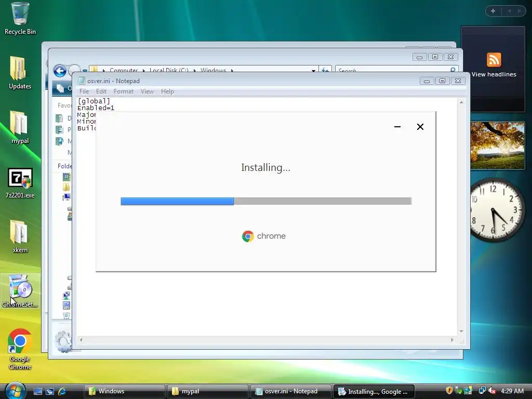This screenshot has height=399, width=532.
Task: Switch to Windows folder taskbar button
Action: [125, 391]
